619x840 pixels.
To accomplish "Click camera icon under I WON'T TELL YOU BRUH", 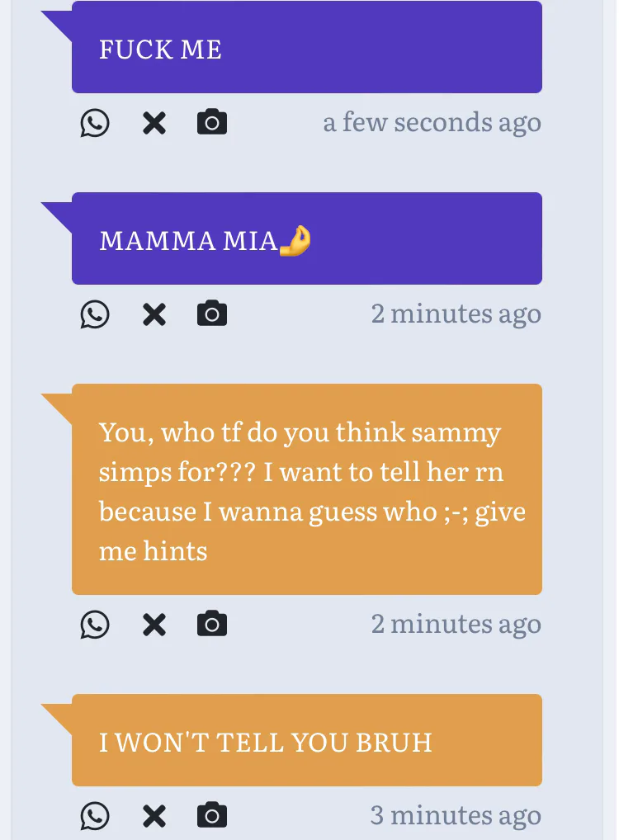I will [x=212, y=816].
